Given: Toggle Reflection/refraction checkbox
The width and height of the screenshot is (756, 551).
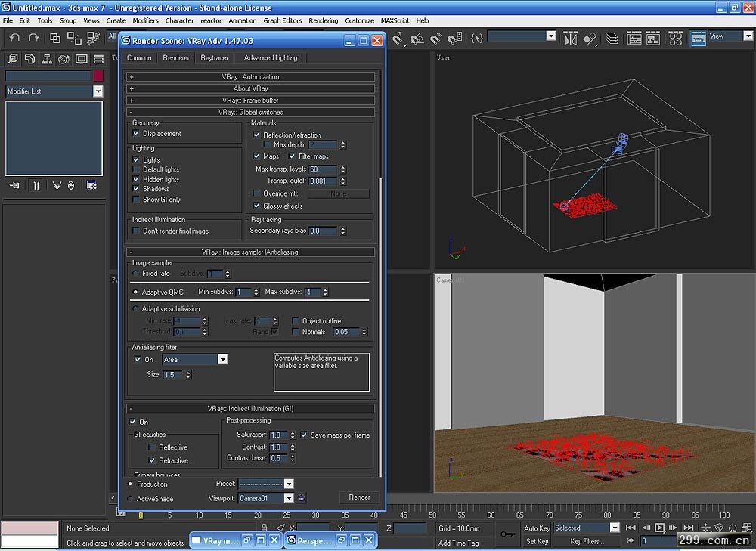Looking at the screenshot, I should tap(257, 135).
